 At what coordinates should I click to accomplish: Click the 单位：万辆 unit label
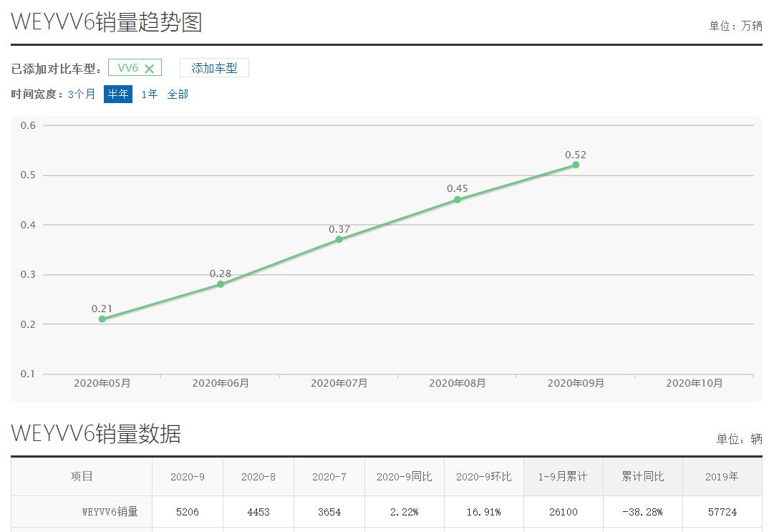point(735,26)
